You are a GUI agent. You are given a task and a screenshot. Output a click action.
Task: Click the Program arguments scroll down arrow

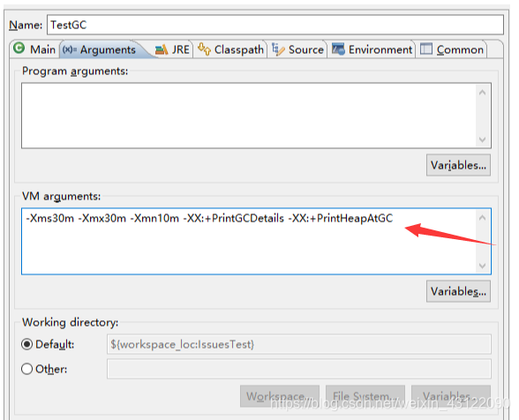(x=482, y=139)
